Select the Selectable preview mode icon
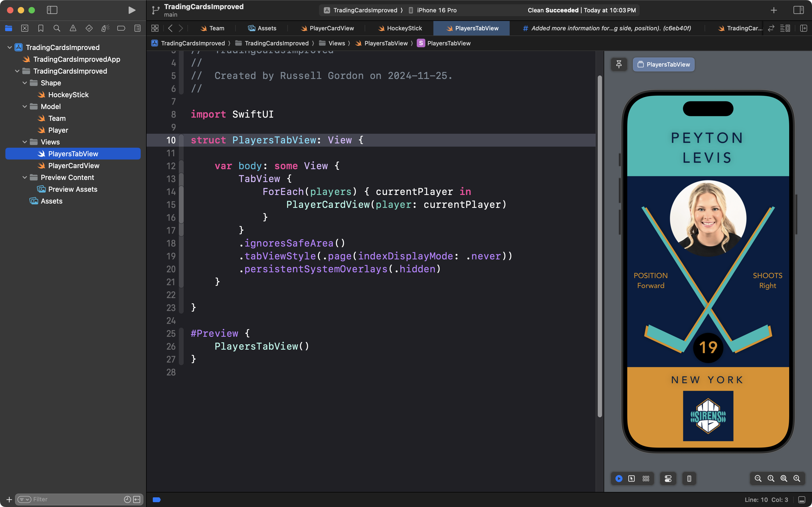This screenshot has height=507, width=812. pos(632,479)
